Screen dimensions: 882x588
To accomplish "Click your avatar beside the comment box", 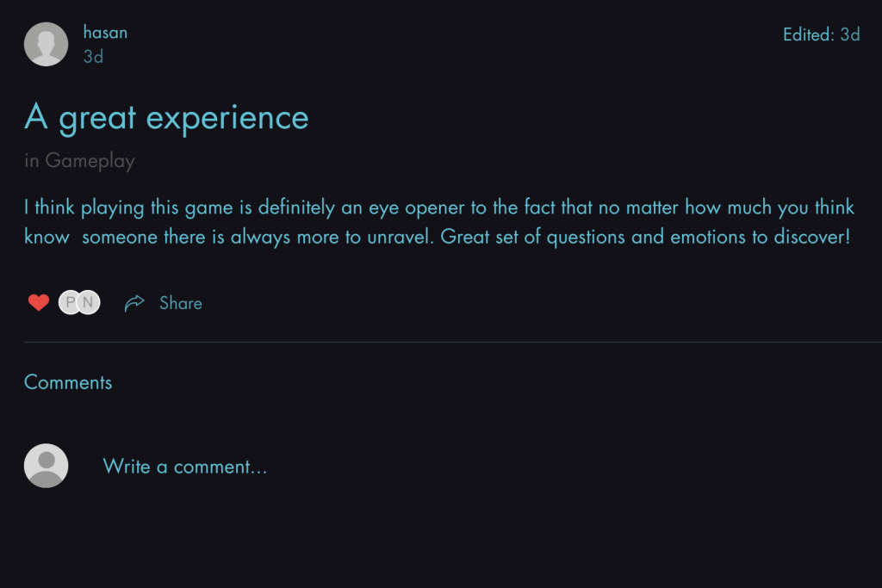I will tap(47, 466).
